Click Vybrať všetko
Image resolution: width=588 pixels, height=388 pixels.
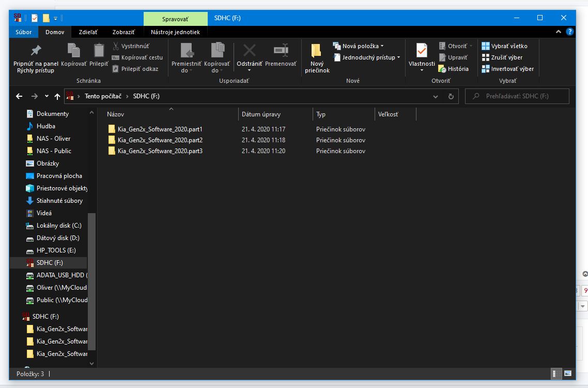click(x=504, y=46)
